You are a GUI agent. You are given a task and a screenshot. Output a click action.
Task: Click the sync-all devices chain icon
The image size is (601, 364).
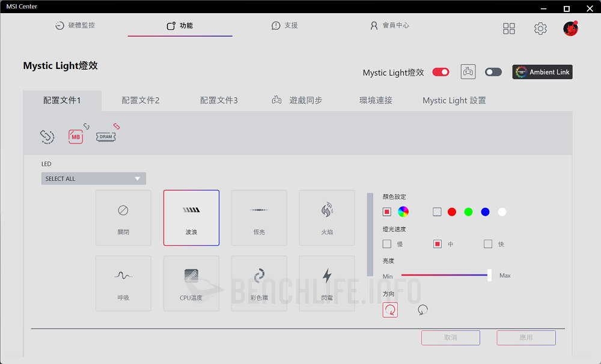[47, 136]
